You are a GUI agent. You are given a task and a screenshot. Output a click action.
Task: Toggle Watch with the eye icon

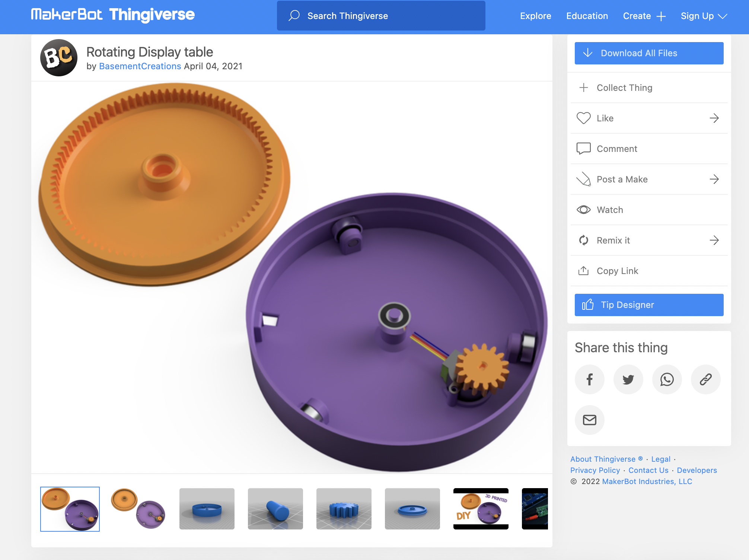tap(583, 210)
